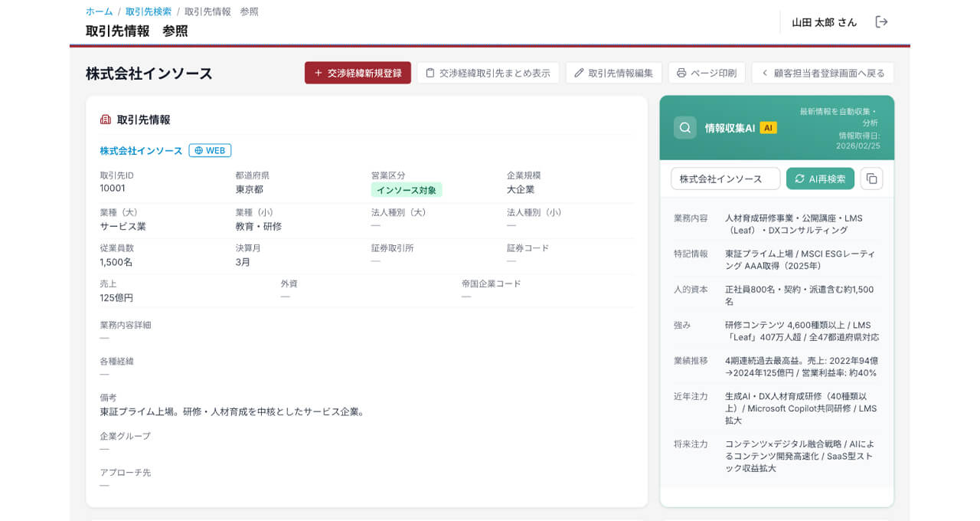Click the magnifier icon in 情報収集AI header

coord(684,127)
